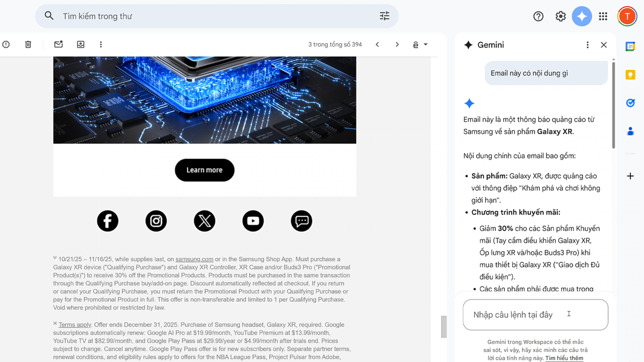Mark email as unread
Screen dimensions: 644x362
(58, 44)
